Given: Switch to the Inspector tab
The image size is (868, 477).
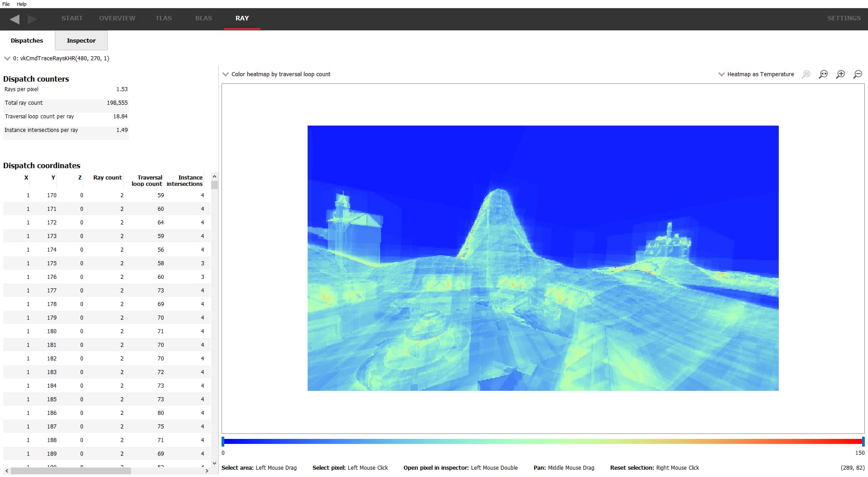Looking at the screenshot, I should [81, 41].
